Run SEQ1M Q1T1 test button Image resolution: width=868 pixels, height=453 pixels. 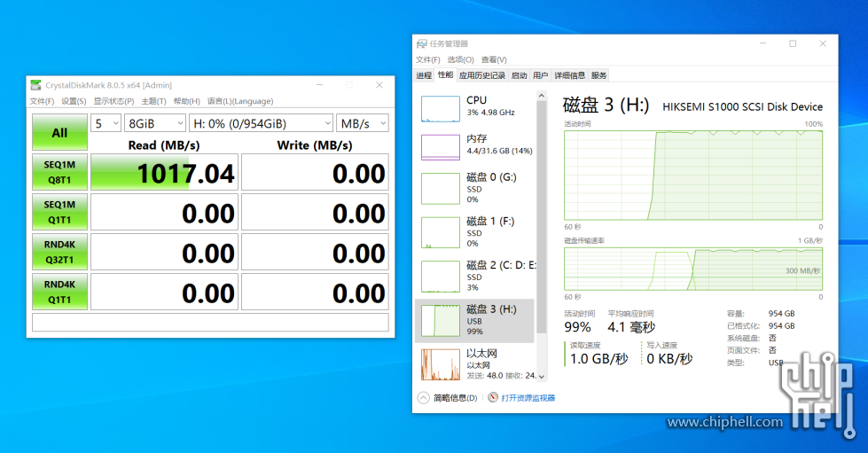[59, 212]
